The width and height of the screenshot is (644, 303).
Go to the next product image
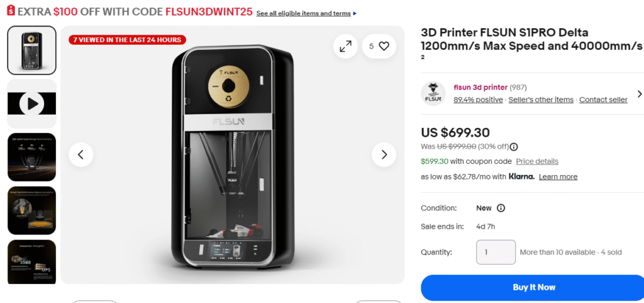click(x=384, y=154)
